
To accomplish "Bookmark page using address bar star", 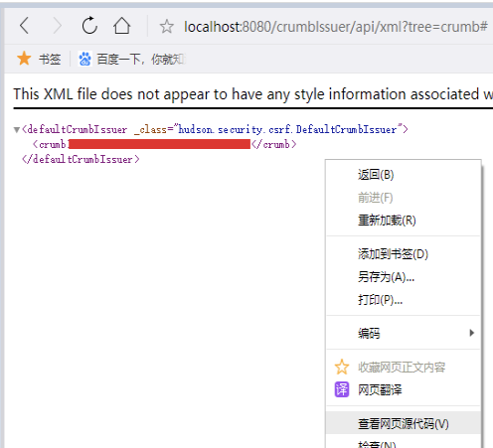I will (x=167, y=27).
